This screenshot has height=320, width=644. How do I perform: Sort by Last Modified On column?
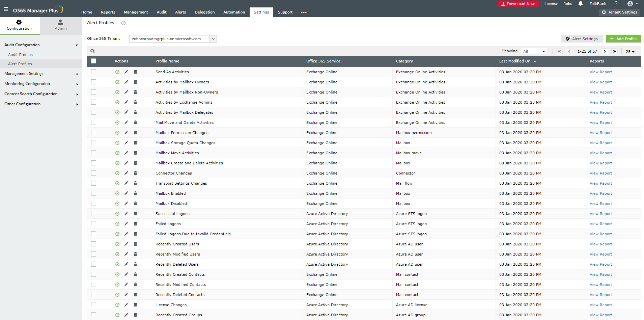[x=515, y=61]
